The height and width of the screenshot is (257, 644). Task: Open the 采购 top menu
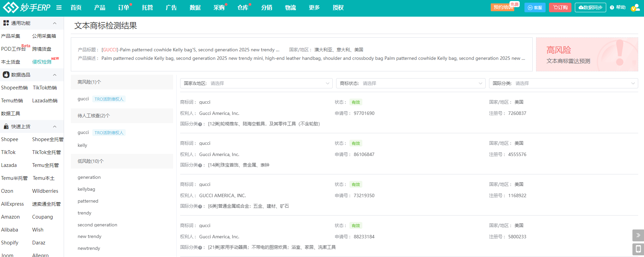219,7
